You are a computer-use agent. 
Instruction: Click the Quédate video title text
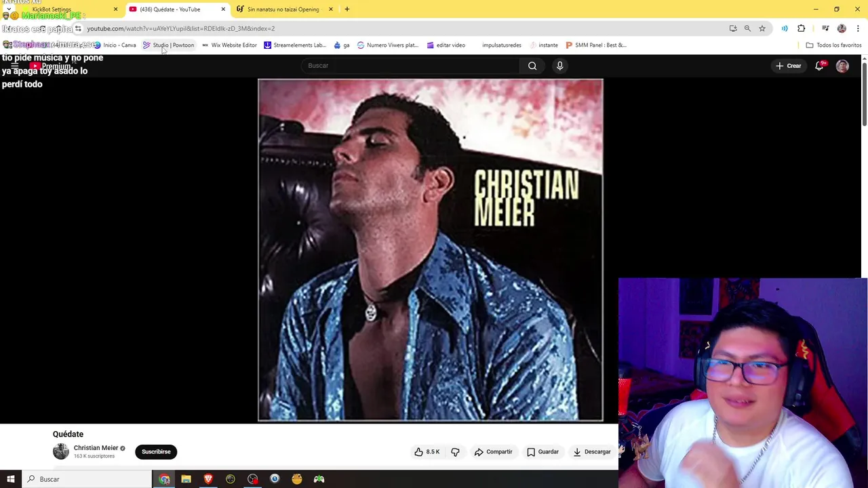(x=68, y=434)
